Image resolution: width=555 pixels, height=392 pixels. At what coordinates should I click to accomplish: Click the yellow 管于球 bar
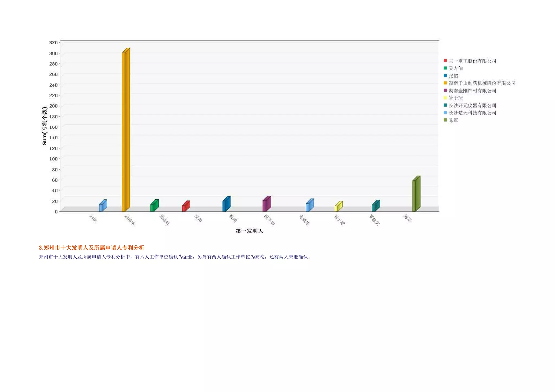(338, 207)
